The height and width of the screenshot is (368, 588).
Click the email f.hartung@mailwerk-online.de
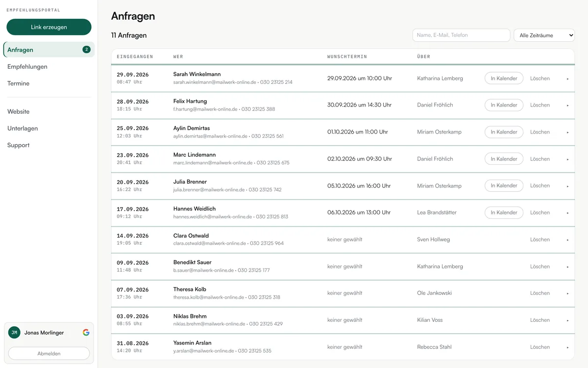pyautogui.click(x=205, y=109)
